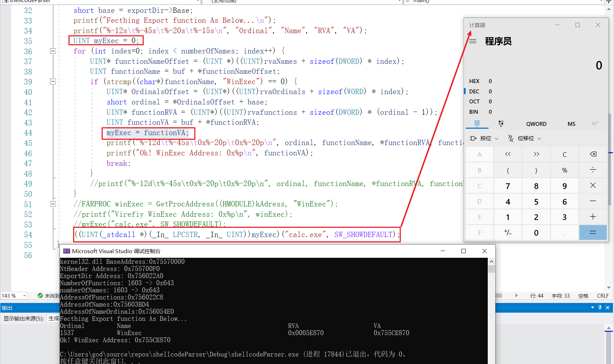Click the close parenthesis ) key
The width and height of the screenshot is (614, 364).
tap(536, 170)
